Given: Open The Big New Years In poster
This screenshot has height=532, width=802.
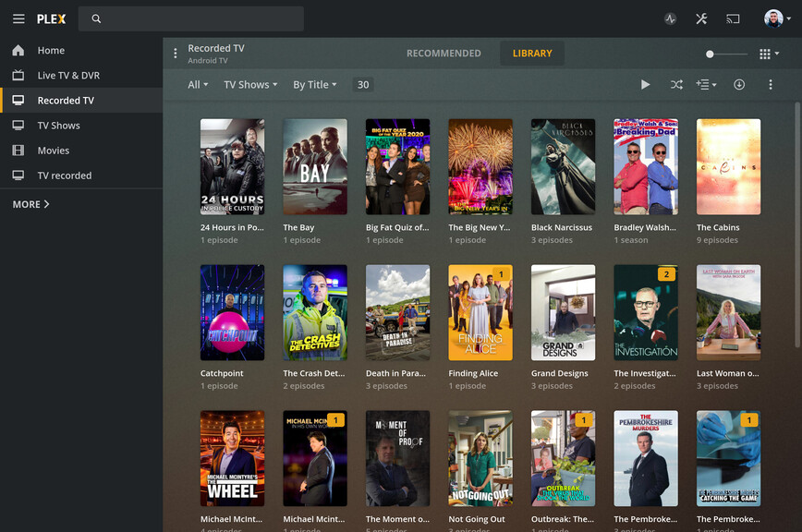Looking at the screenshot, I should tap(480, 166).
